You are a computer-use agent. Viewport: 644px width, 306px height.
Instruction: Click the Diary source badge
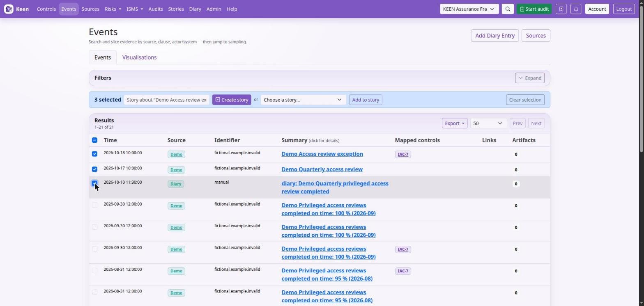tap(176, 184)
